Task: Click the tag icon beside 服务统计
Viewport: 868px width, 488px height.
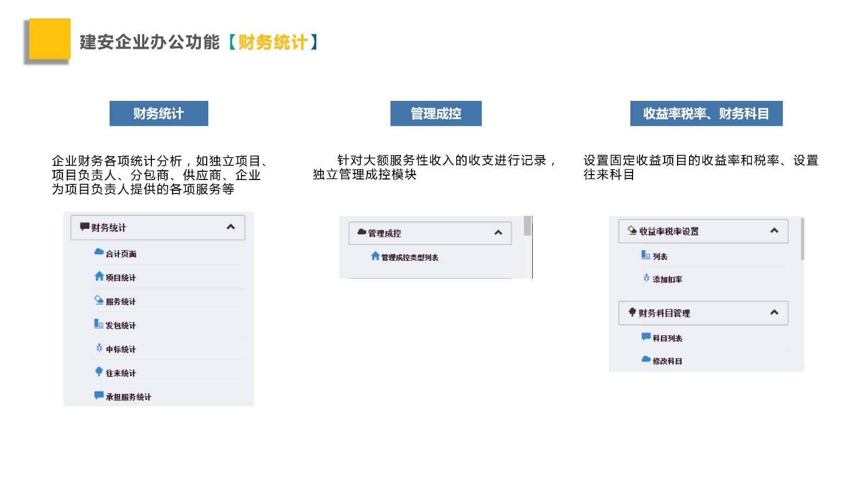Action: (99, 300)
